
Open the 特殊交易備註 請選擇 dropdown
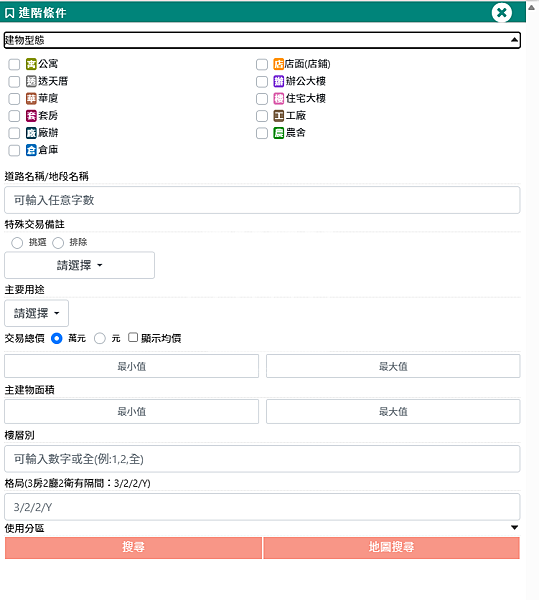tap(80, 265)
